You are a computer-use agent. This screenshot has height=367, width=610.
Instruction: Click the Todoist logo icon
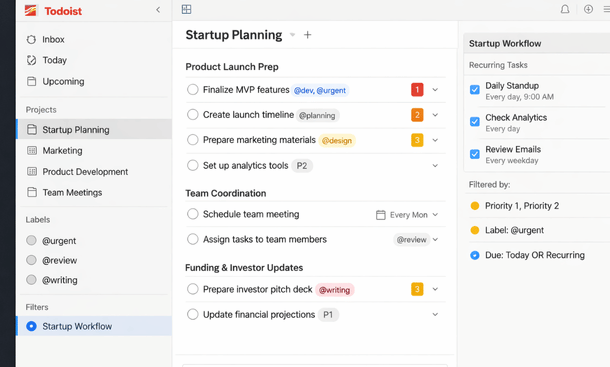30,11
